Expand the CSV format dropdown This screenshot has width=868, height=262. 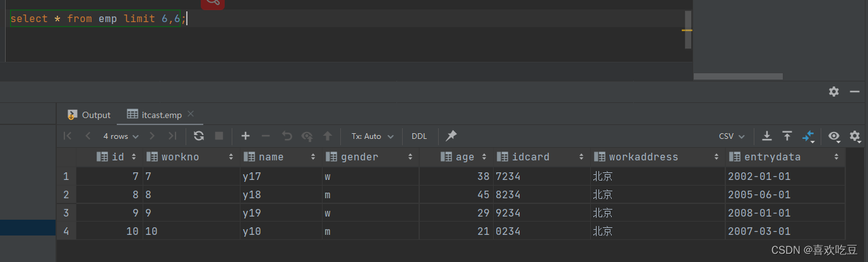[732, 136]
